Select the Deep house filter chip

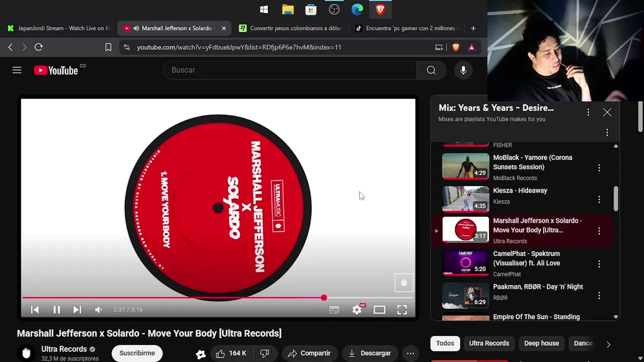pyautogui.click(x=541, y=343)
